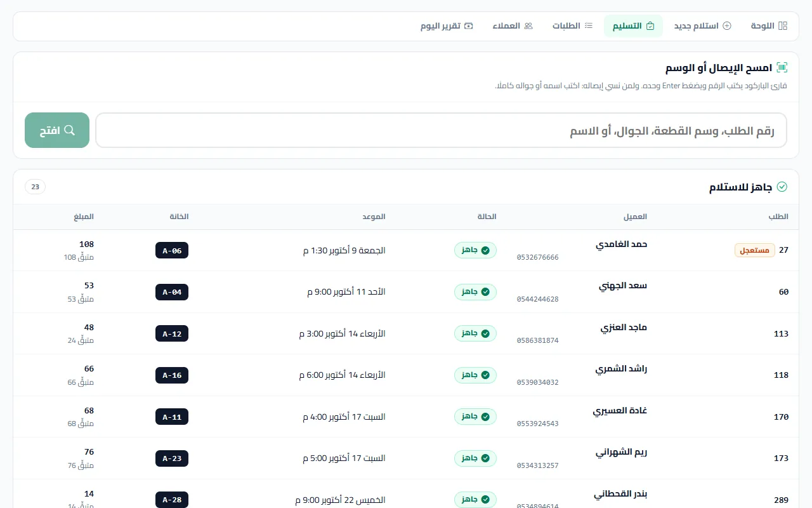Select customer سعد الجهني
The height and width of the screenshot is (508, 812).
tap(623, 286)
